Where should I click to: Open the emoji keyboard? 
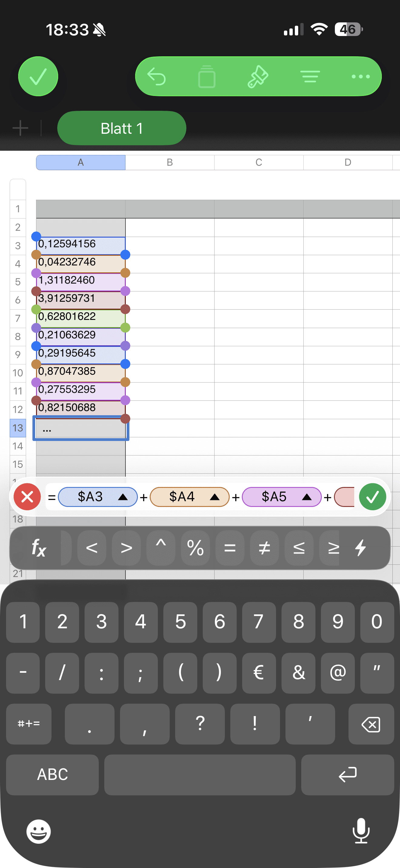click(39, 831)
